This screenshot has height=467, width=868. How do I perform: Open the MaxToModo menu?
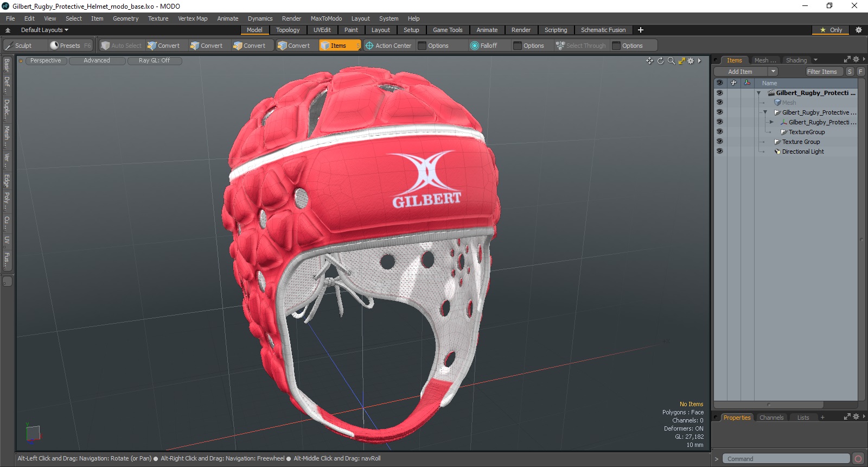tap(326, 18)
